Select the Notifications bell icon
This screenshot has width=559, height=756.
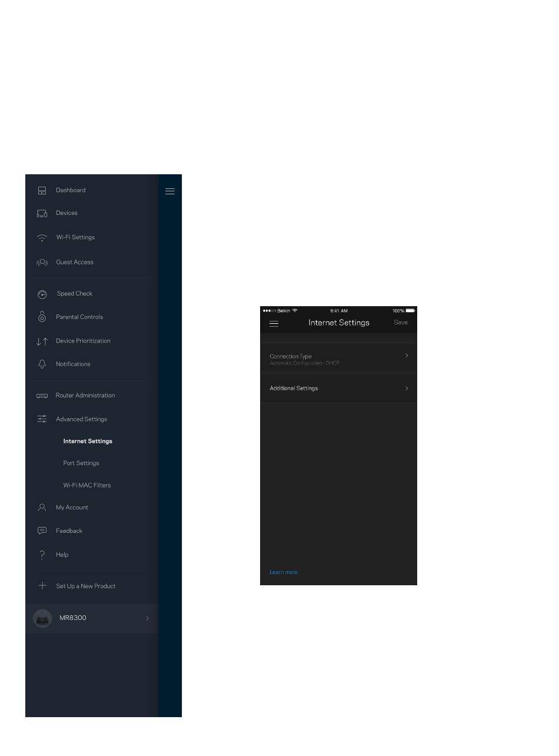point(42,364)
